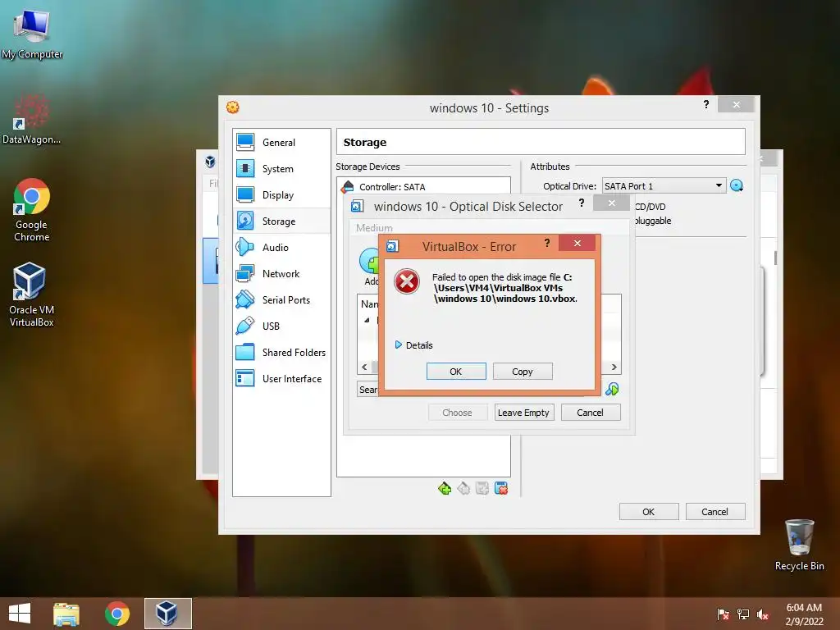Click muted volume tray icon

coord(763,614)
